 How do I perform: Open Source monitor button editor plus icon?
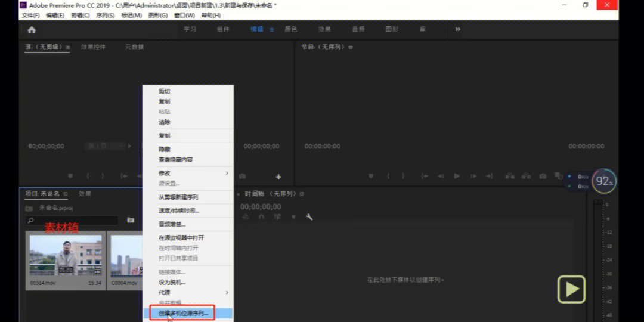(x=278, y=177)
